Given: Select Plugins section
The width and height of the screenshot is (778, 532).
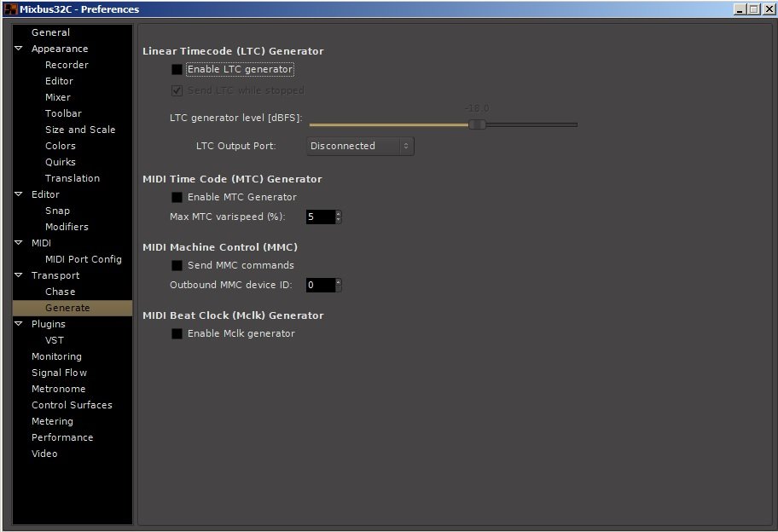Looking at the screenshot, I should 49,324.
